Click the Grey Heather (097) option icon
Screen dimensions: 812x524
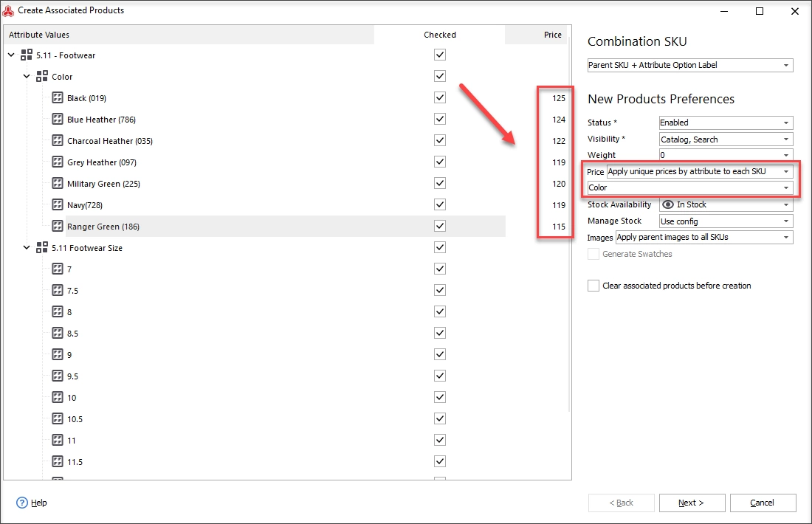[58, 162]
